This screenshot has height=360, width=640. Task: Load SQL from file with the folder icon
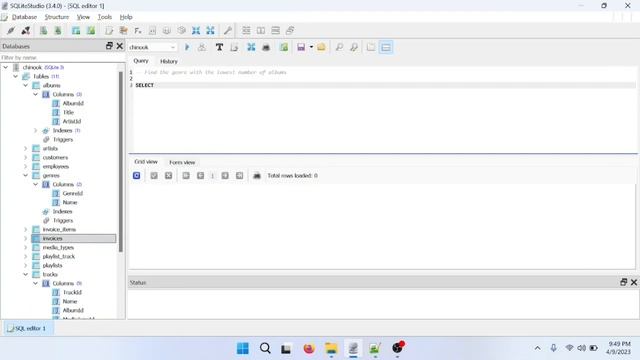(321, 47)
